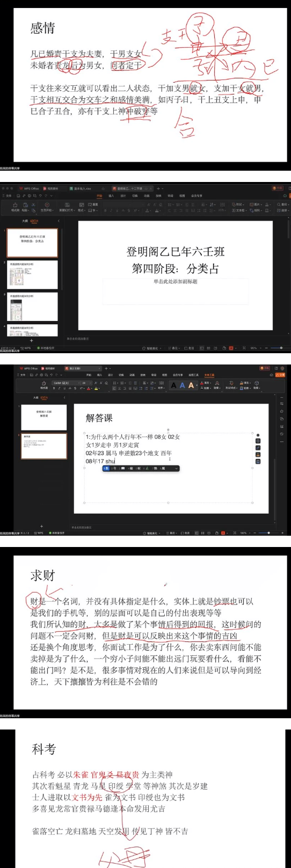291x868 pixels.
Task: Select slide thumbnail 3 in the 登明阁乙巳年六壬班 window
Action: pos(33,307)
